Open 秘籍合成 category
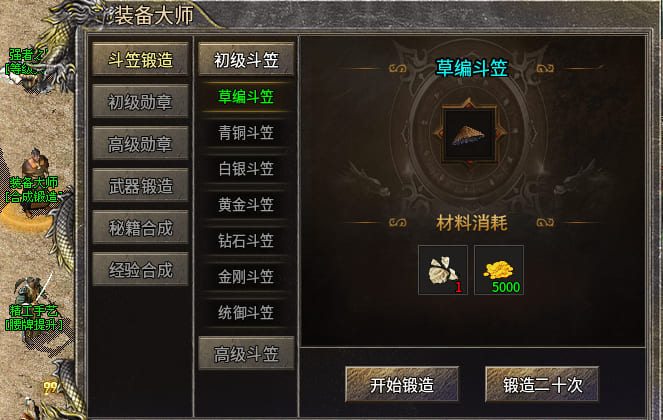Viewport: 663px width, 420px height. [140, 228]
